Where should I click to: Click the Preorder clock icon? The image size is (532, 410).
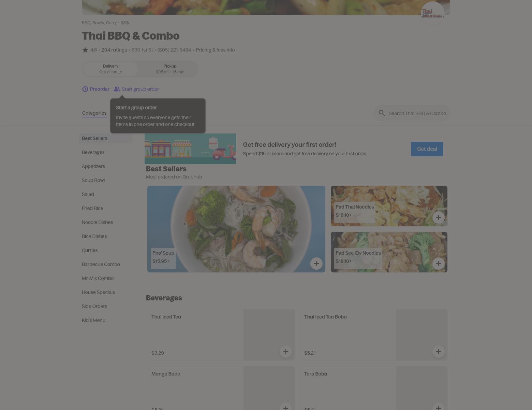85,89
